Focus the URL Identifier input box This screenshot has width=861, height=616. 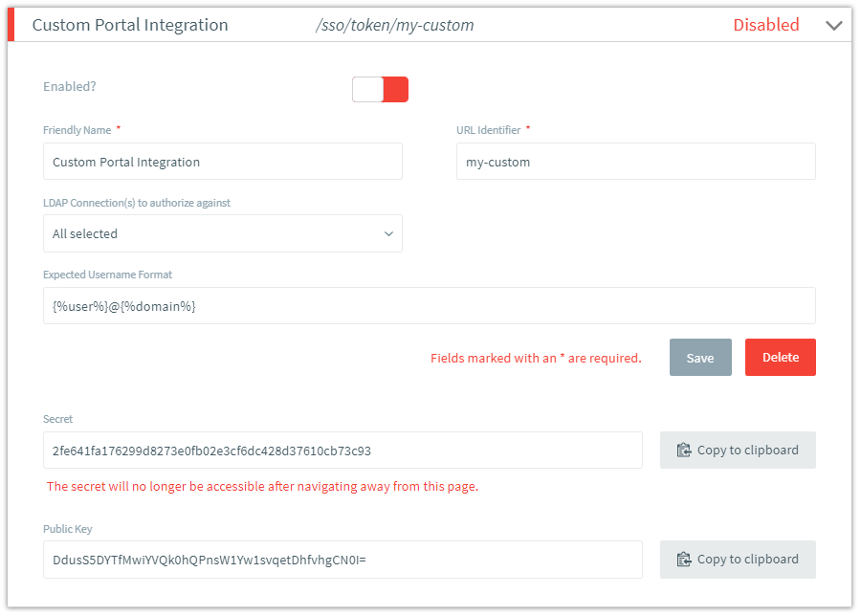(x=635, y=162)
